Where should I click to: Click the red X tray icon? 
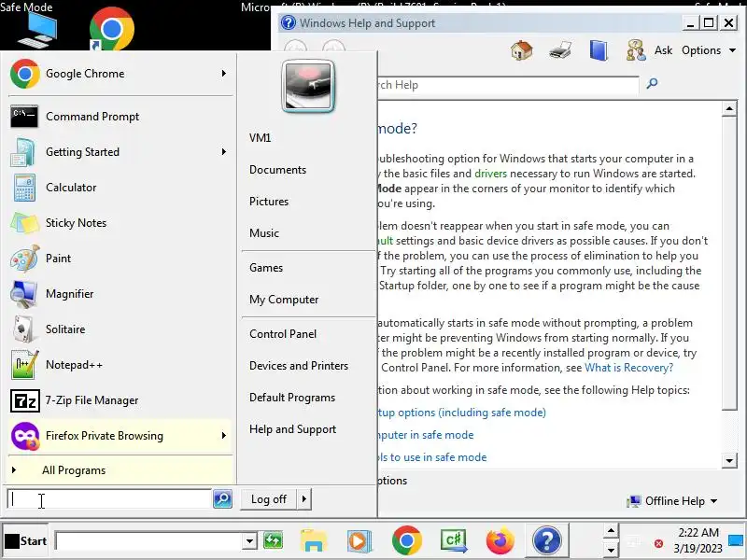(x=658, y=543)
